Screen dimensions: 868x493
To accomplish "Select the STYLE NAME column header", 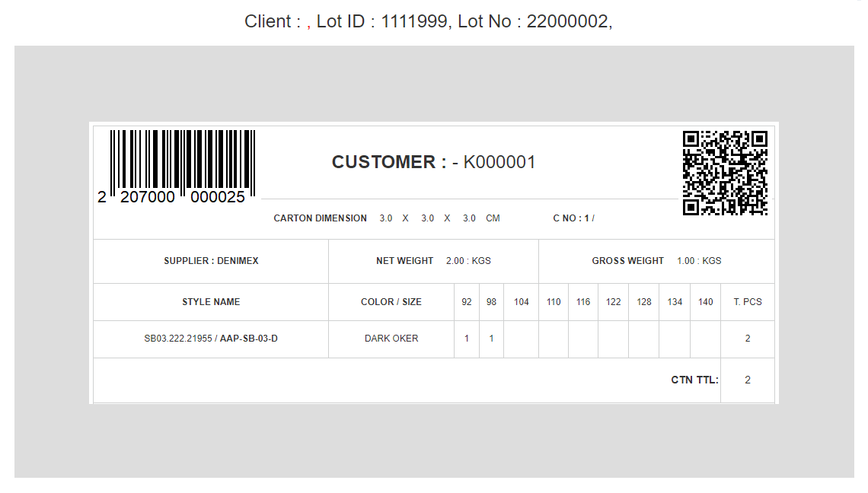I will point(211,302).
